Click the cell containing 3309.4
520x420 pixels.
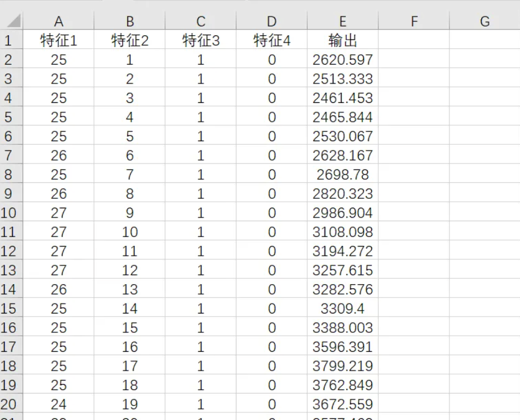click(343, 308)
